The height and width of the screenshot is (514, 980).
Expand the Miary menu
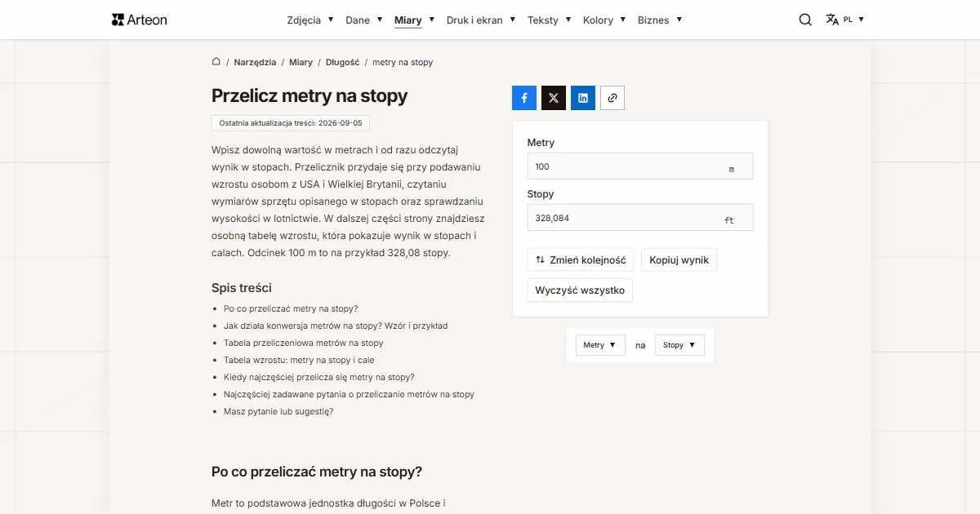pyautogui.click(x=415, y=20)
